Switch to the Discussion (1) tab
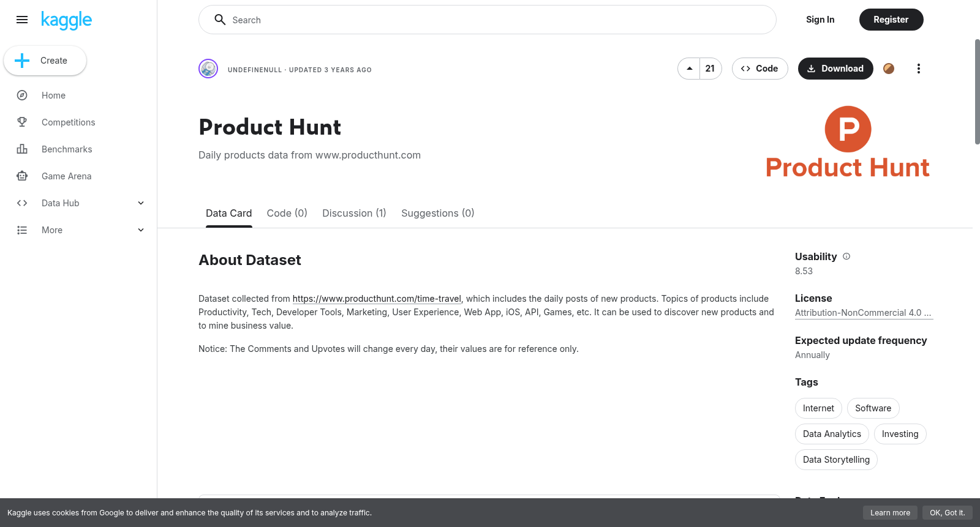Image resolution: width=980 pixels, height=527 pixels. pyautogui.click(x=354, y=213)
